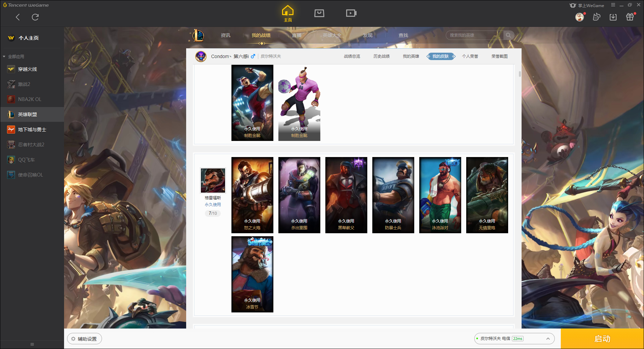The height and width of the screenshot is (349, 644).
Task: Open the 防暴士兵 skin card
Action: (393, 195)
